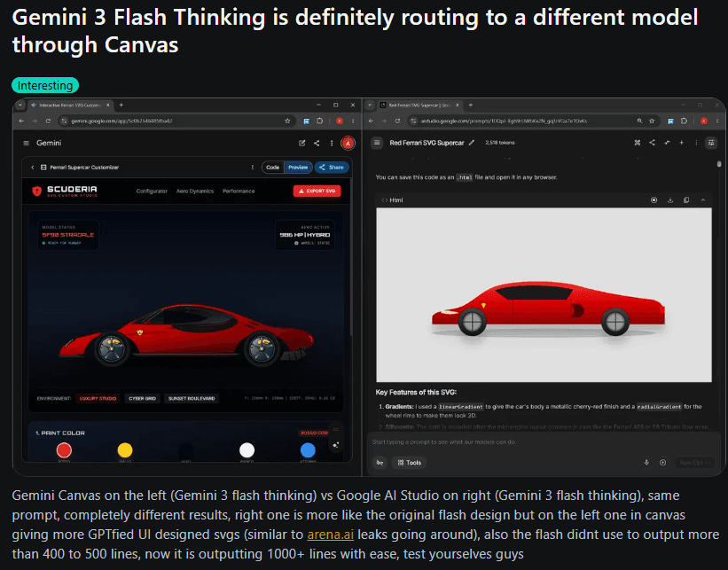Image resolution: width=728 pixels, height=570 pixels.
Task: Click Gemini header share icon beside profile avatar
Action: [317, 143]
